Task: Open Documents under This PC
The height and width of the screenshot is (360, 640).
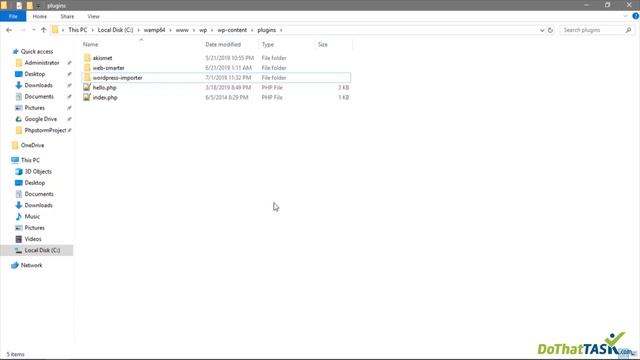Action: 39,194
